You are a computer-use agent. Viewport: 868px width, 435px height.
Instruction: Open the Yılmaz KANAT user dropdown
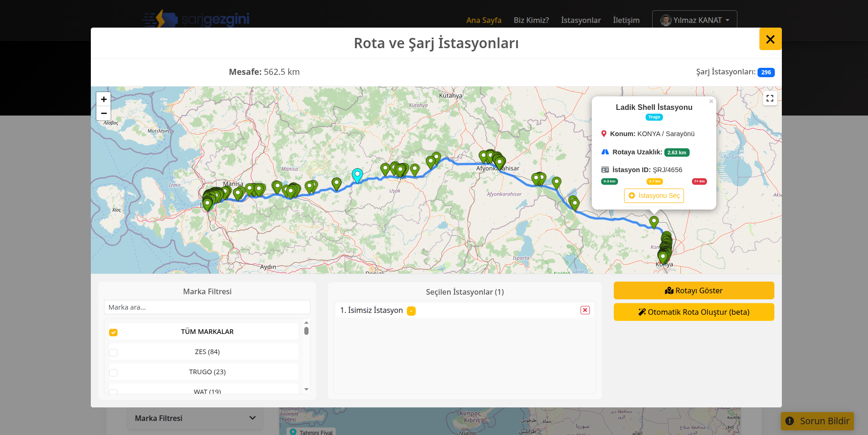(694, 20)
